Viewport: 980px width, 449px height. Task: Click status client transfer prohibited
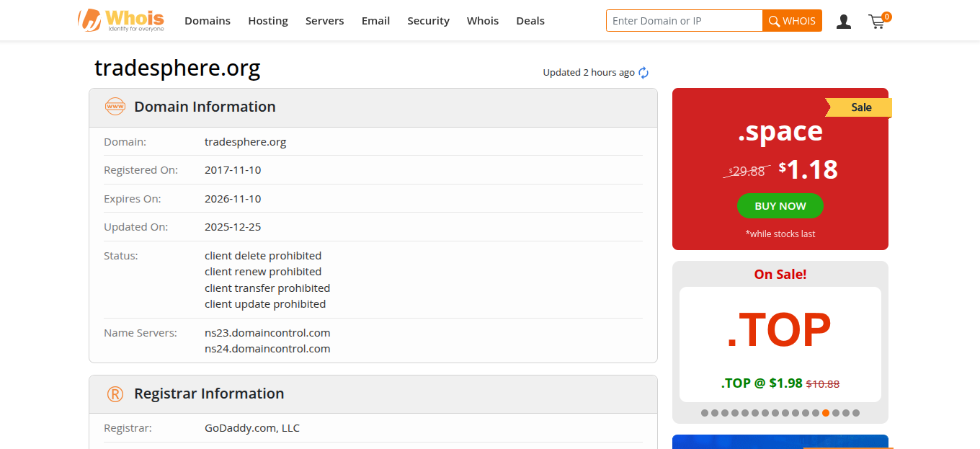point(267,288)
